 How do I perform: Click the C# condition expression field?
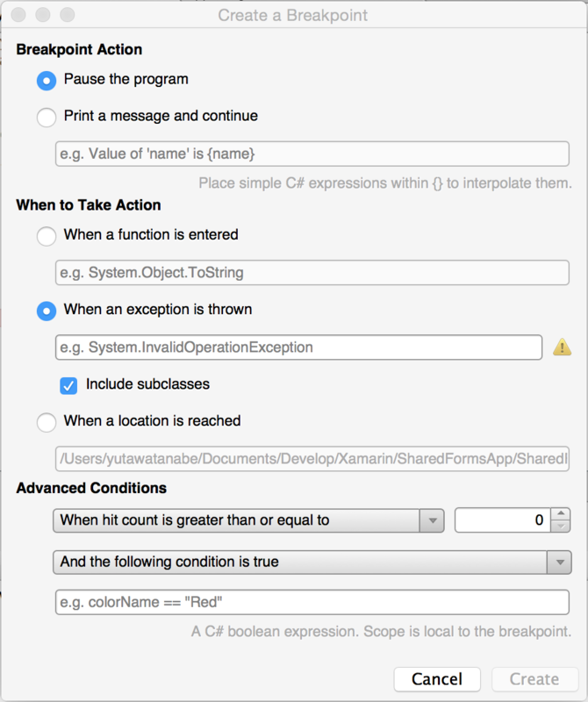[312, 602]
